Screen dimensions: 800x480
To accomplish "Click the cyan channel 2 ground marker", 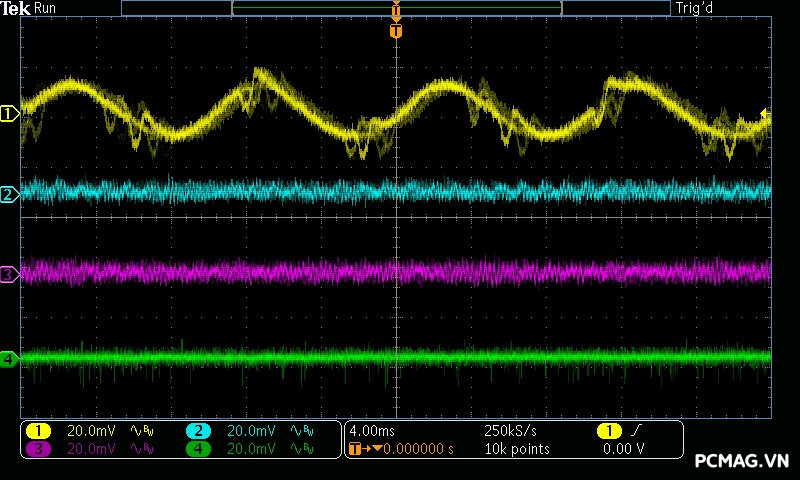I will click(x=10, y=194).
